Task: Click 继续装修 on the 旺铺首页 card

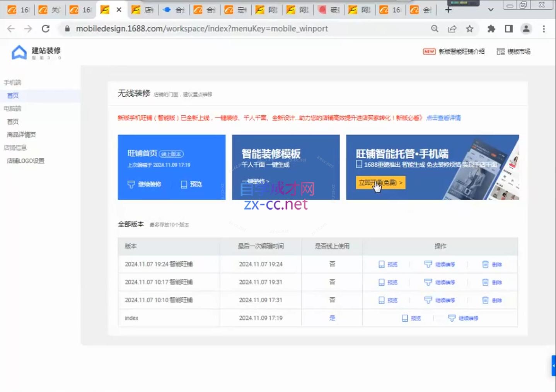Action: pos(144,184)
